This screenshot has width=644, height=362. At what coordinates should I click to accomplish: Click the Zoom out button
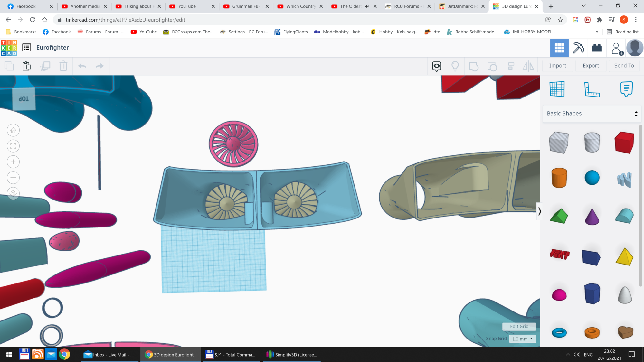pyautogui.click(x=13, y=178)
